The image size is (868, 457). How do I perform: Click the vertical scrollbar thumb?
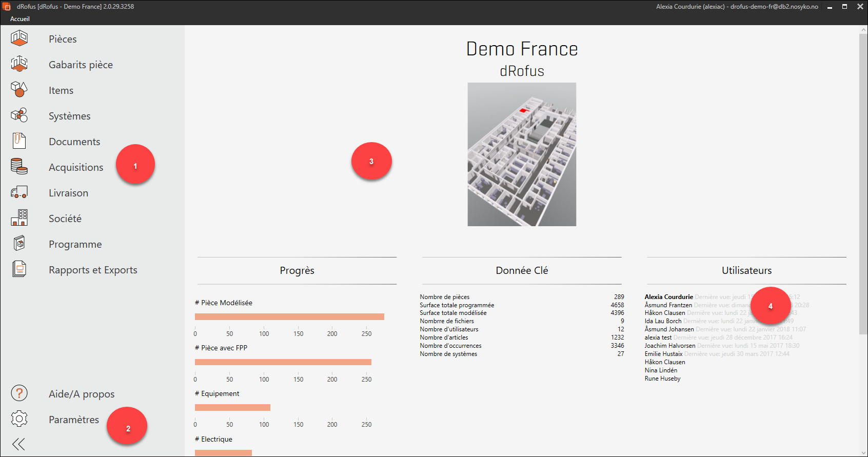[x=863, y=185]
